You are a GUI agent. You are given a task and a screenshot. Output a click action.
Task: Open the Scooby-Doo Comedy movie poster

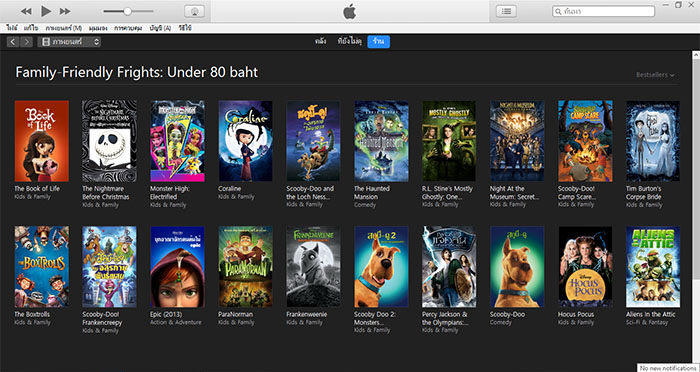517,267
